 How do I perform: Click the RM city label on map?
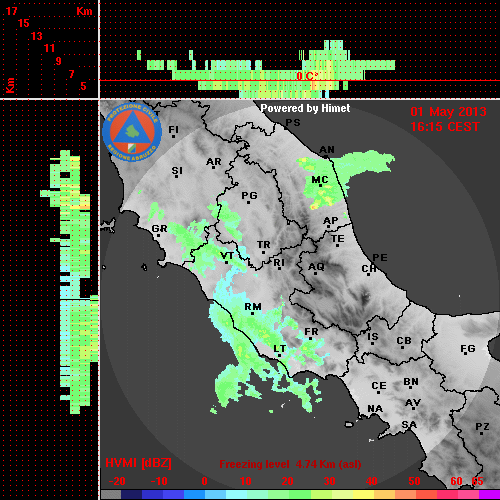[253, 307]
